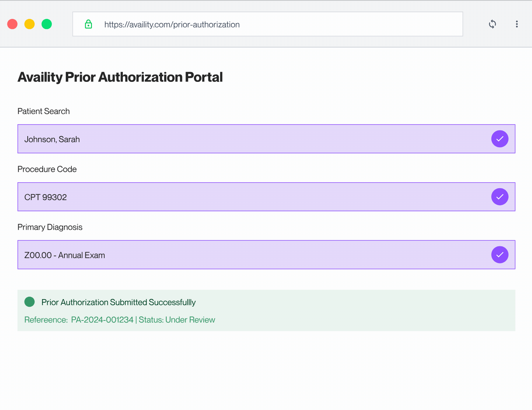
Task: Click the Procedure Code label
Action: [47, 169]
